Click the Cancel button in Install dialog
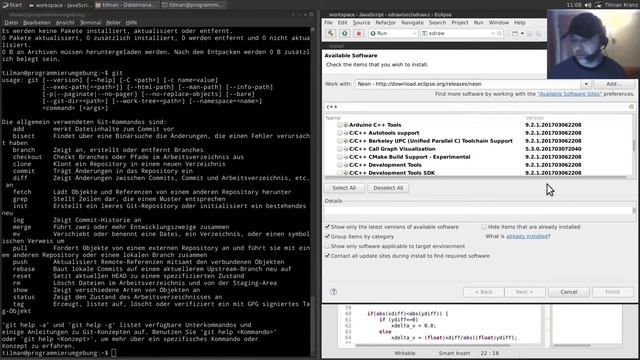 pos(569,292)
